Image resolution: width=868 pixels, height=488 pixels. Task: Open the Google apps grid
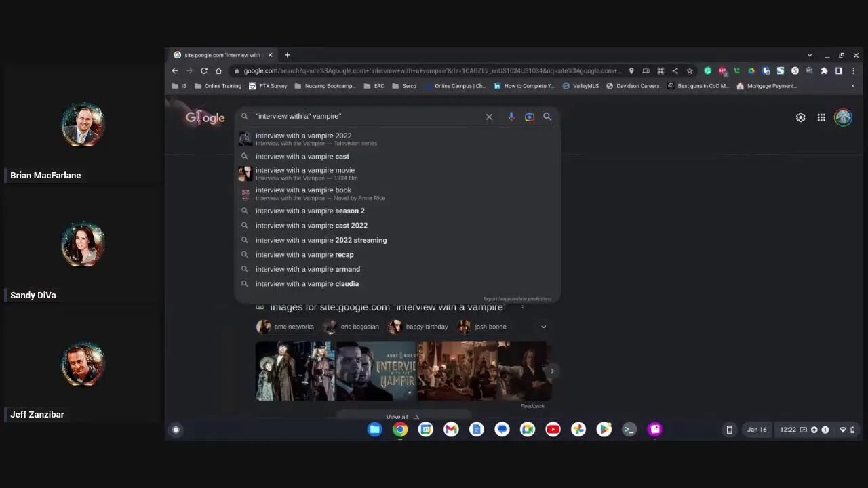tap(821, 117)
